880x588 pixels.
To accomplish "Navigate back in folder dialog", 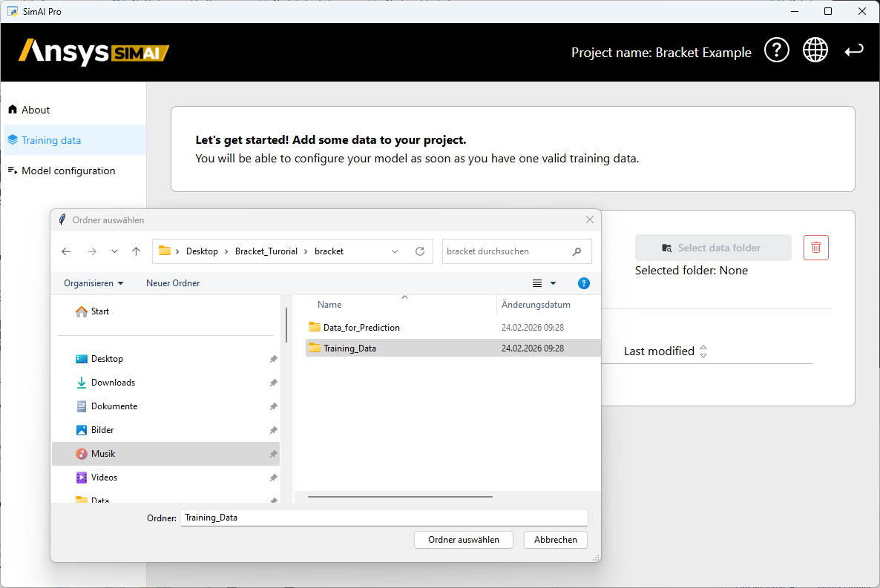I will (66, 251).
